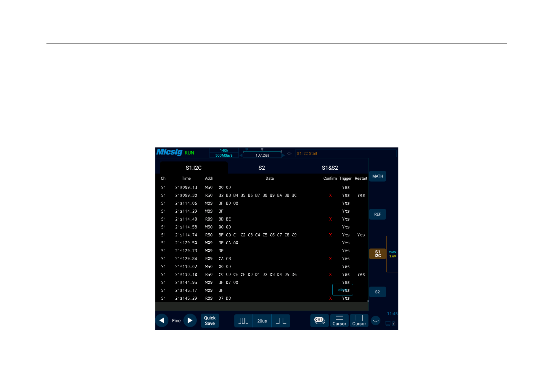554x392 pixels.
Task: Click the red X in 21s114.40 row
Action: [x=330, y=219]
